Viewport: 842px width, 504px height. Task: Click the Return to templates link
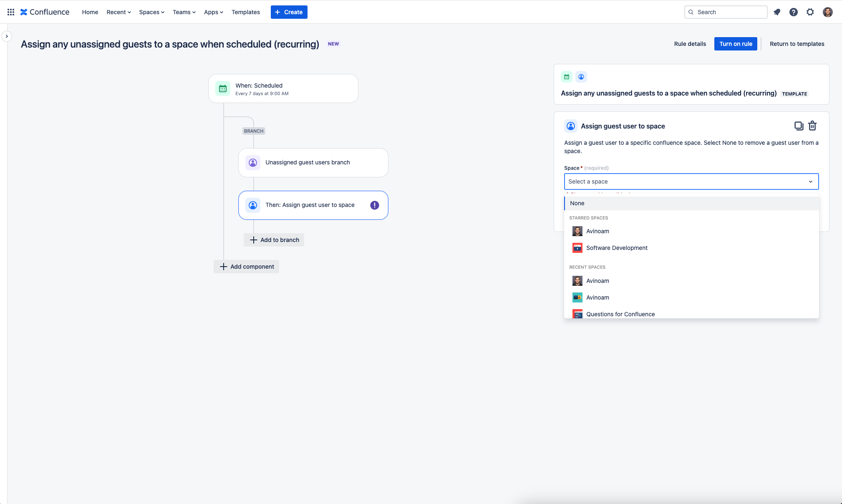pos(797,44)
